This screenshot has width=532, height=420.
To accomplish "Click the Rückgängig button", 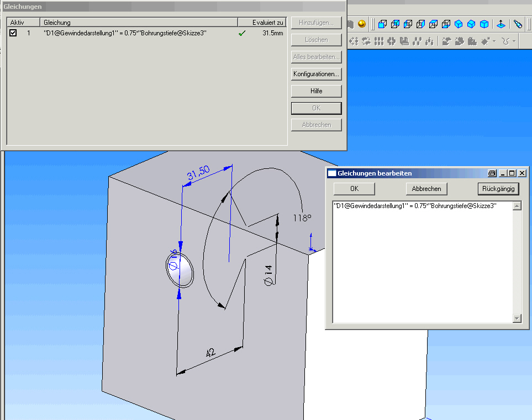I will 498,189.
